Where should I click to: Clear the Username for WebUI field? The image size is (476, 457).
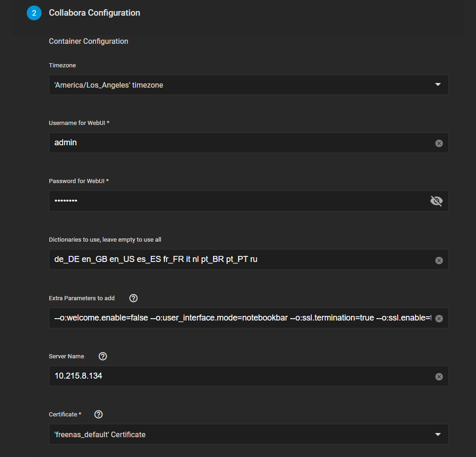[439, 143]
